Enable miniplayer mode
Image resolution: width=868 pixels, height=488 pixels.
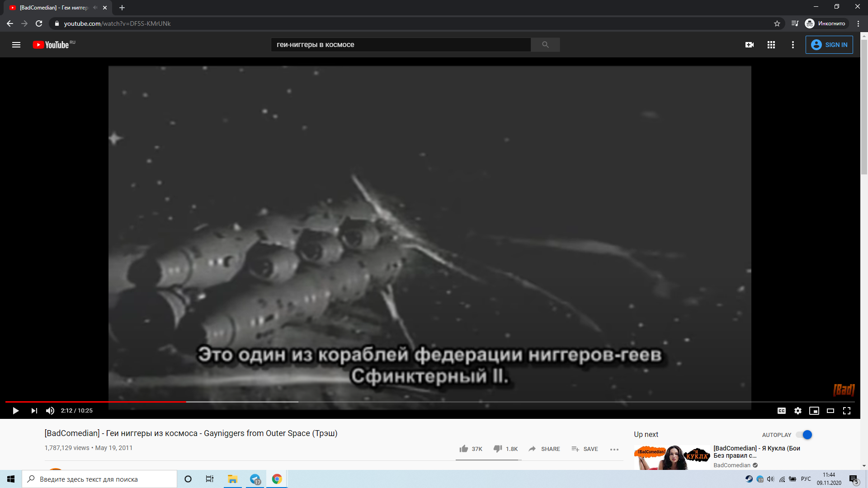[x=814, y=411]
